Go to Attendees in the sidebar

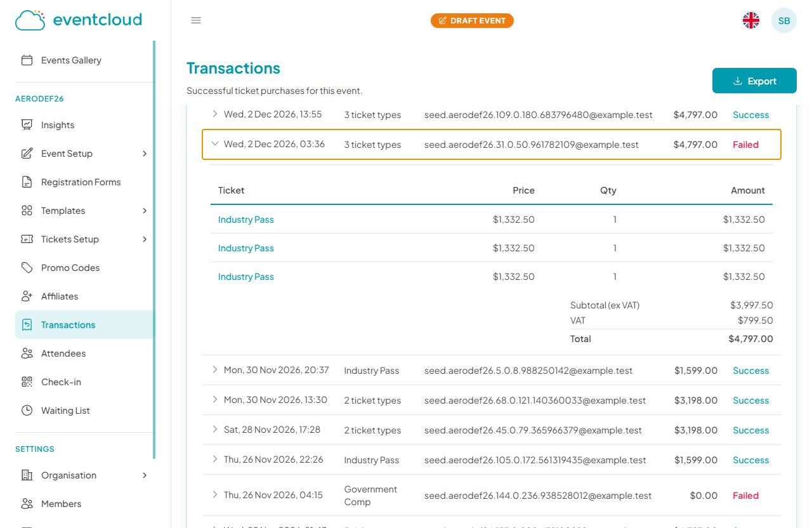click(84, 353)
